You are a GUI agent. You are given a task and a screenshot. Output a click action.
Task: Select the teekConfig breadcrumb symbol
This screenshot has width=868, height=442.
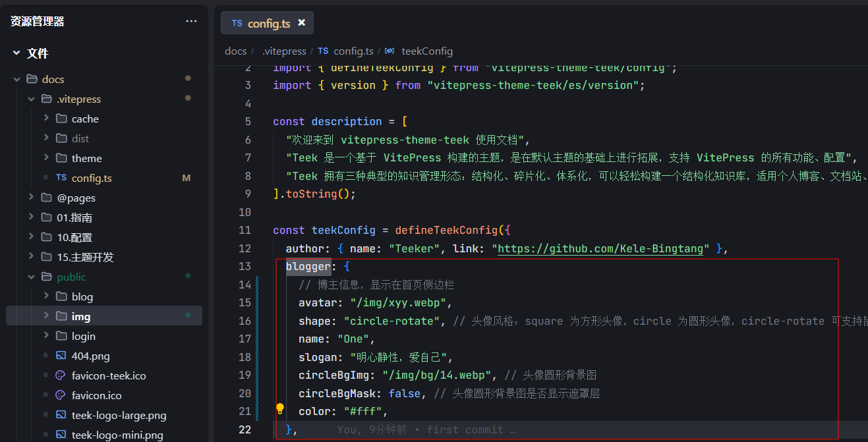click(427, 51)
